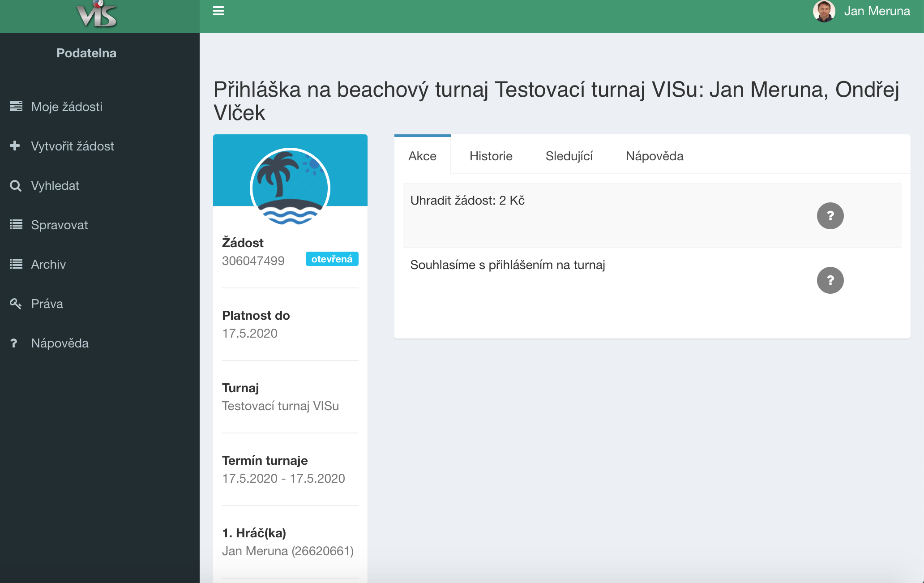Image resolution: width=924 pixels, height=583 pixels.
Task: Switch to the Historie tab
Action: pos(491,156)
